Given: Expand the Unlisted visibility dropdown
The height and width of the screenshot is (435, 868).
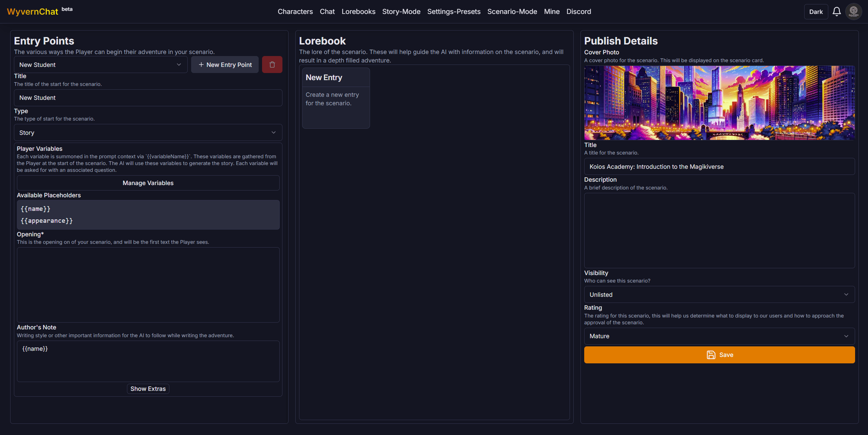Looking at the screenshot, I should point(719,294).
